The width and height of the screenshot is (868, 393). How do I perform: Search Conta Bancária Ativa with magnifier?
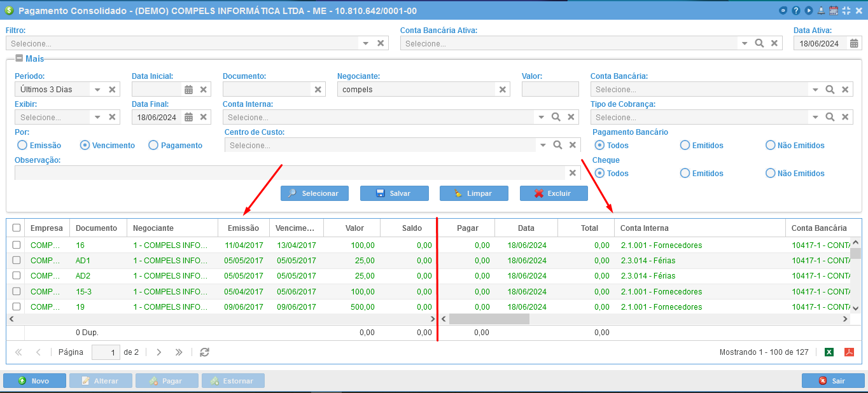coord(759,43)
